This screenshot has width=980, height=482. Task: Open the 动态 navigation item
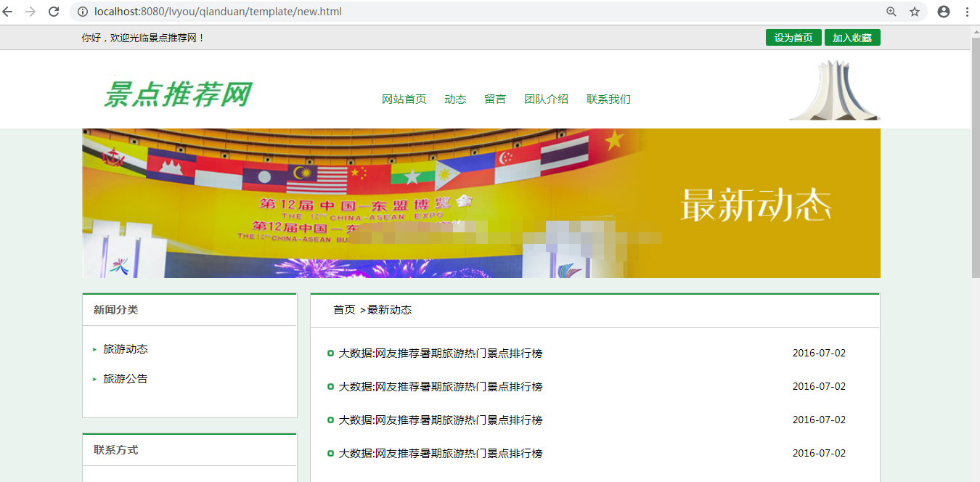click(x=455, y=99)
